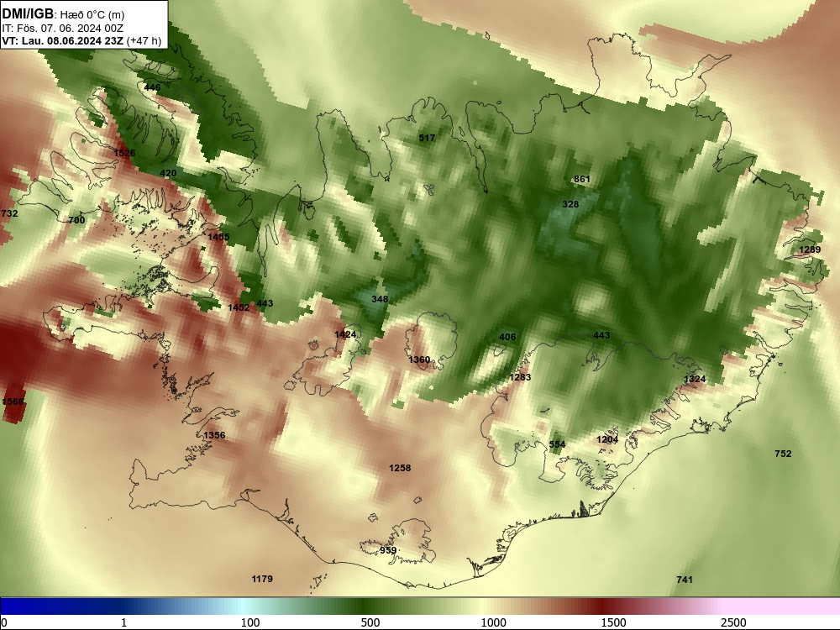The width and height of the screenshot is (840, 630).
Task: Click the 1452 height label
Action: click(x=239, y=307)
